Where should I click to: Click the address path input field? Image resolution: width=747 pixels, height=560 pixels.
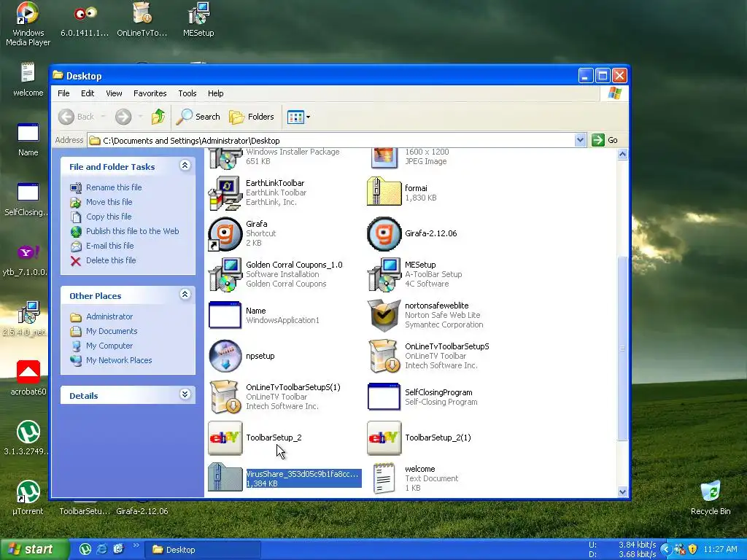(332, 141)
